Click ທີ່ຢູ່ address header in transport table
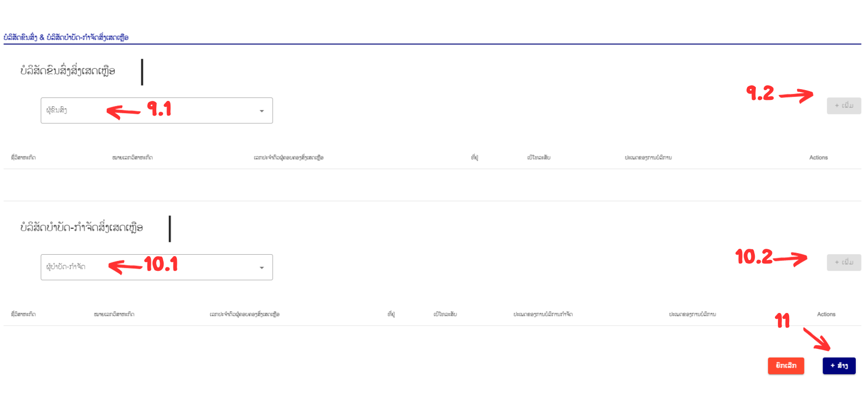This screenshot has width=868, height=405. (x=474, y=158)
